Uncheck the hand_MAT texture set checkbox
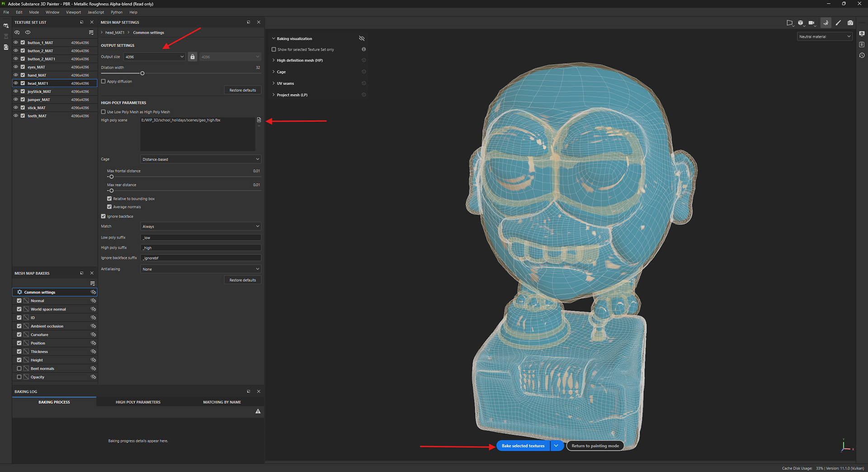This screenshot has height=472, width=868. [23, 75]
